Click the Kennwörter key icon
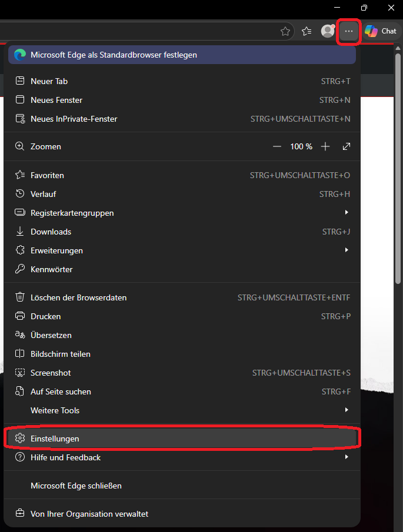403x532 pixels. point(20,269)
